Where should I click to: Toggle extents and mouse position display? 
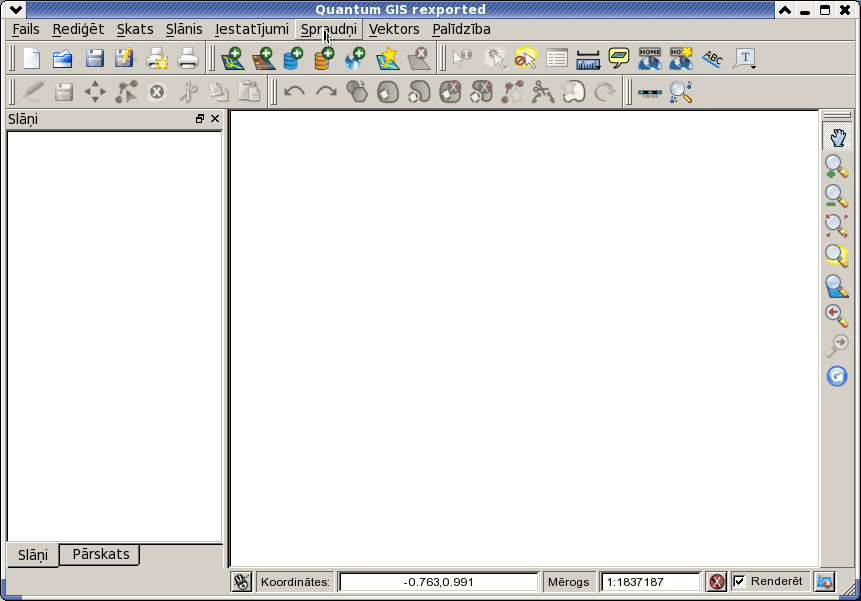pyautogui.click(x=241, y=581)
